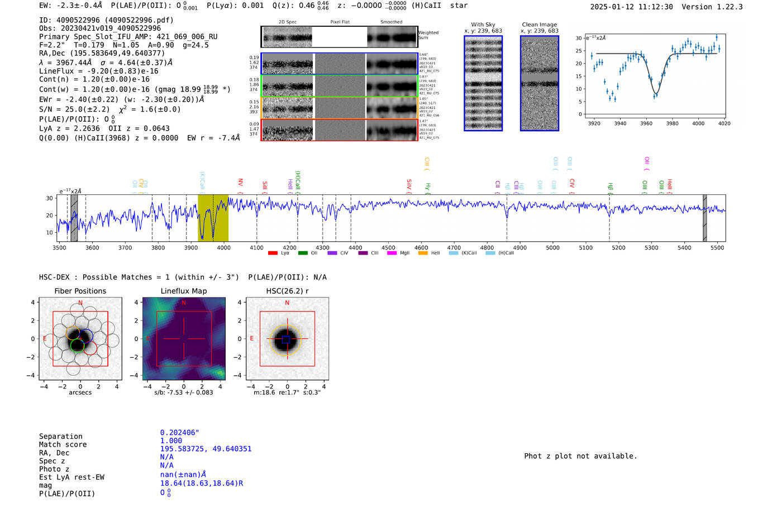Click the red NV line label above spectrum
The width and height of the screenshot is (782, 532).
tap(240, 183)
